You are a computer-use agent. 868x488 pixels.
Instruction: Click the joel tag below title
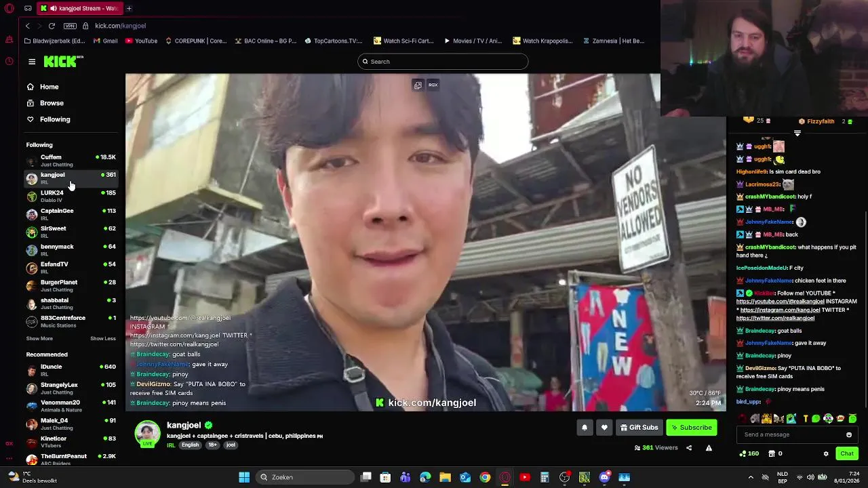pyautogui.click(x=231, y=445)
